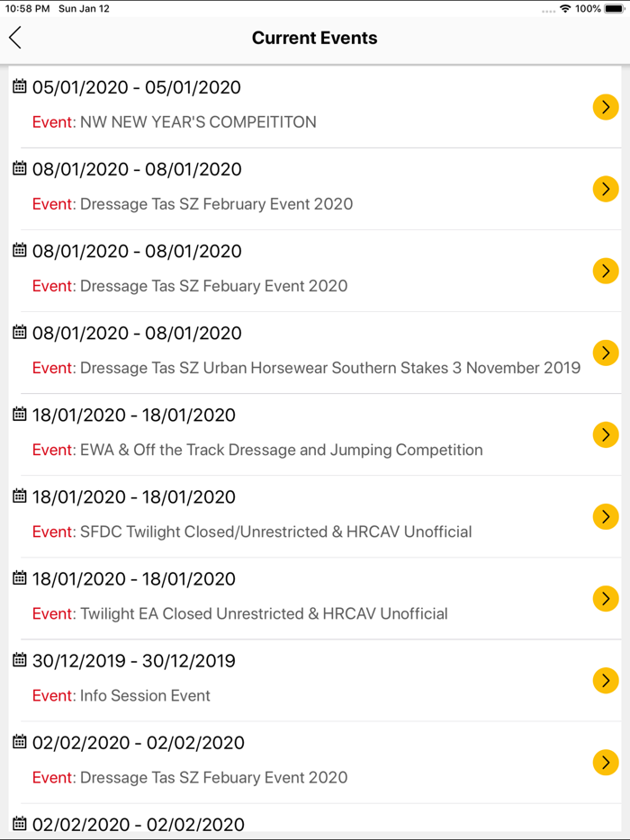Open the EWA & Off the Track event arrow

point(606,434)
